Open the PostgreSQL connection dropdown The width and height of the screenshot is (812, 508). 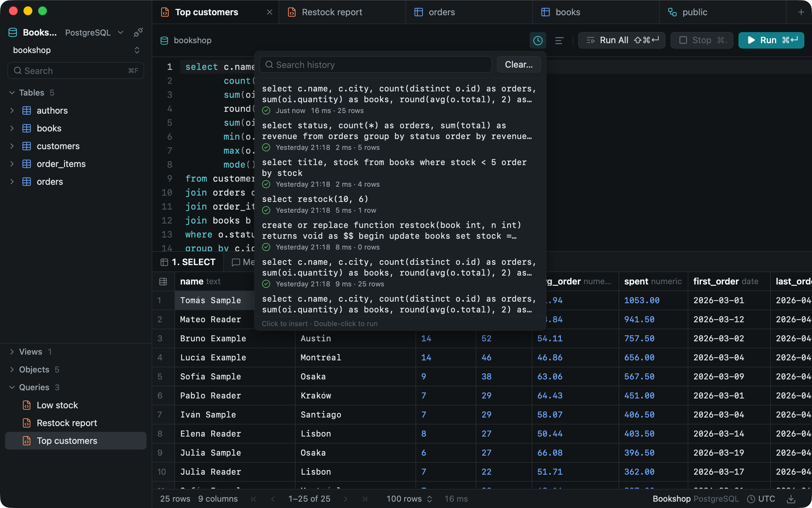(x=94, y=33)
